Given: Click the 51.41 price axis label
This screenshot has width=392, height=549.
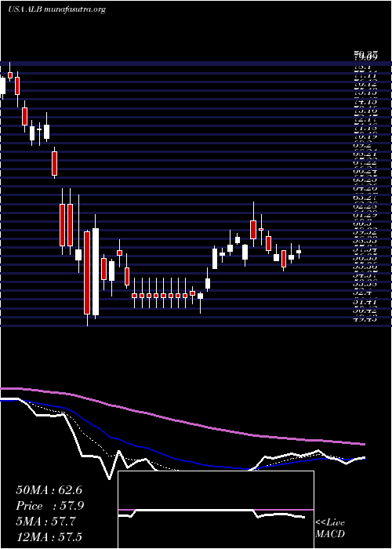Looking at the screenshot, I should [x=365, y=301].
